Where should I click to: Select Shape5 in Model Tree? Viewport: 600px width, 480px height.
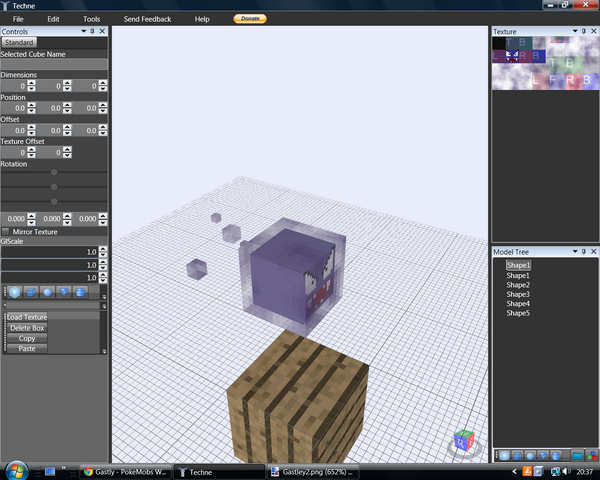coord(518,313)
